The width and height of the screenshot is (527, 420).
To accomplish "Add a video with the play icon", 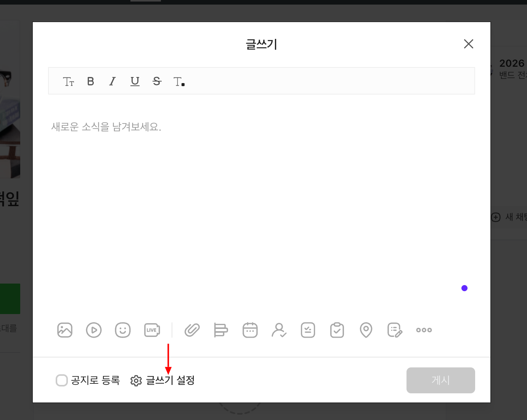I will point(94,330).
